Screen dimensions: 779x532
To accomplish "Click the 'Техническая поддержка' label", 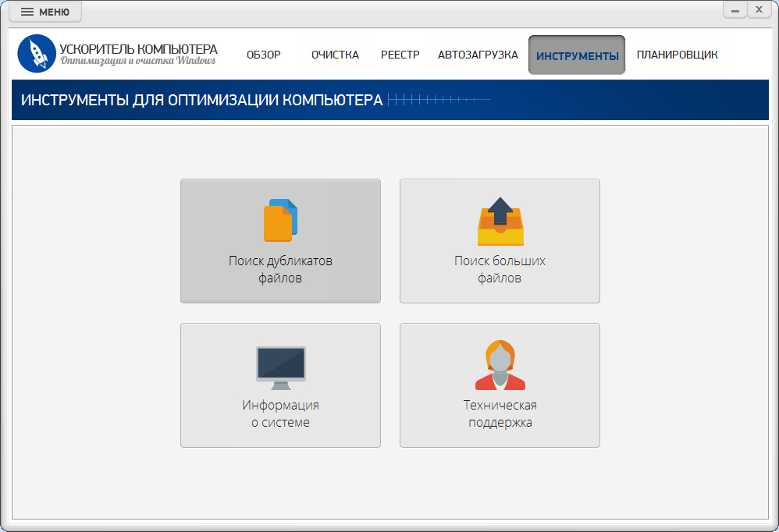I will pos(500,413).
